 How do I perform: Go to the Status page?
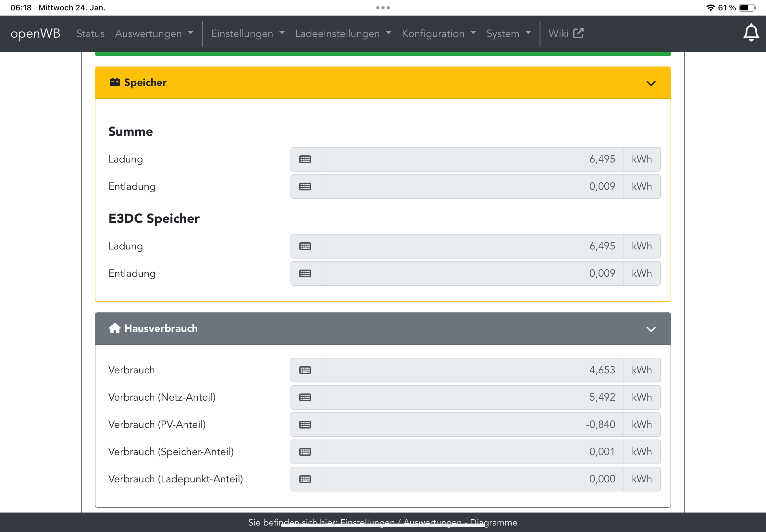point(90,33)
